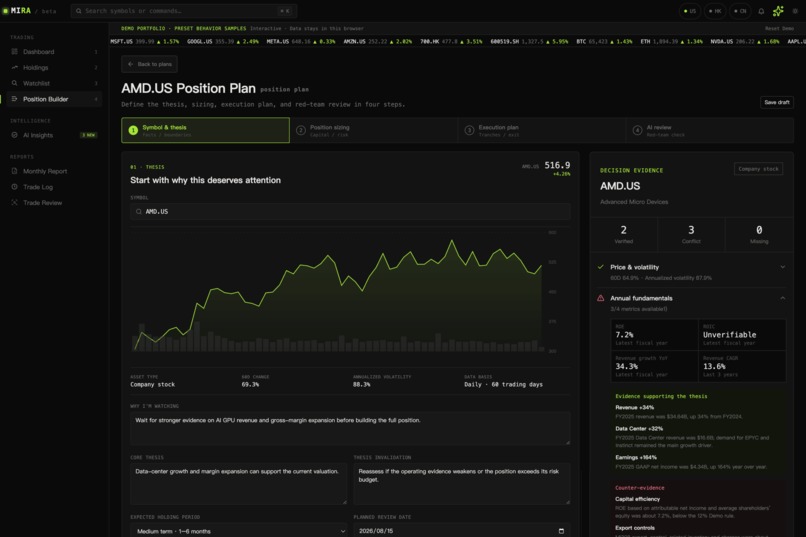The image size is (806, 537).
Task: Click the AMD.US symbol input field
Action: click(350, 212)
